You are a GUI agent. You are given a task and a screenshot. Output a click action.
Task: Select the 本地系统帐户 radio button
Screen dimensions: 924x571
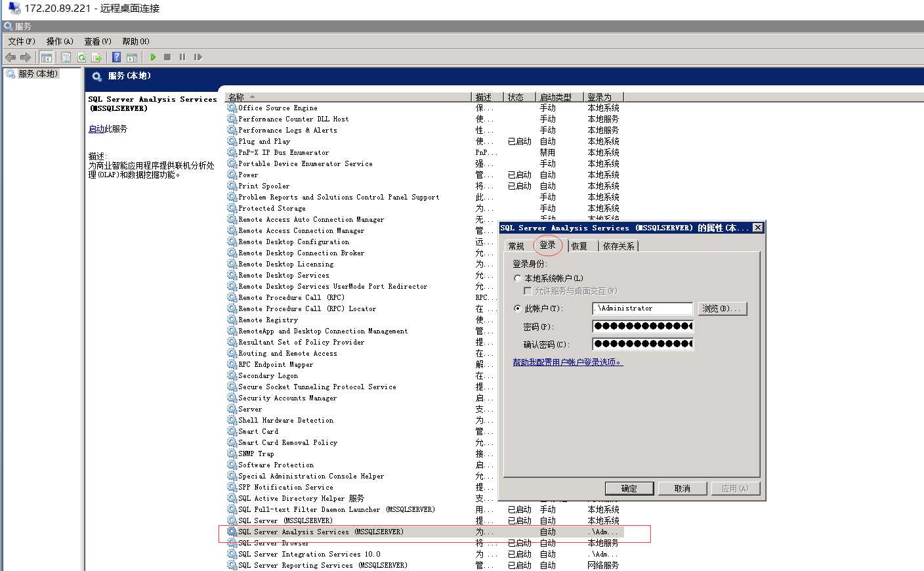[x=517, y=278]
